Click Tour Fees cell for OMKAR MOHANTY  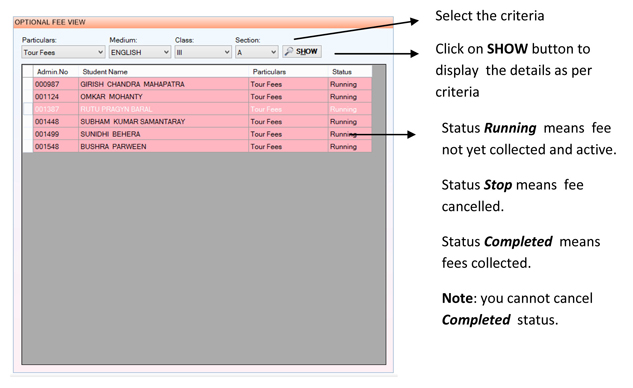pos(288,96)
